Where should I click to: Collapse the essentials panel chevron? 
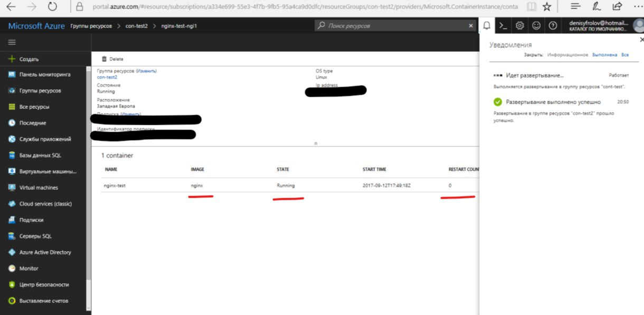click(x=316, y=143)
